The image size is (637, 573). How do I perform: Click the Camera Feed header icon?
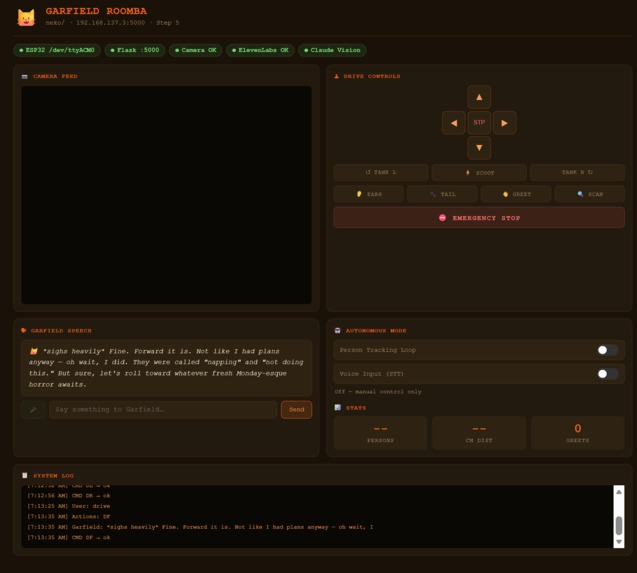click(24, 76)
